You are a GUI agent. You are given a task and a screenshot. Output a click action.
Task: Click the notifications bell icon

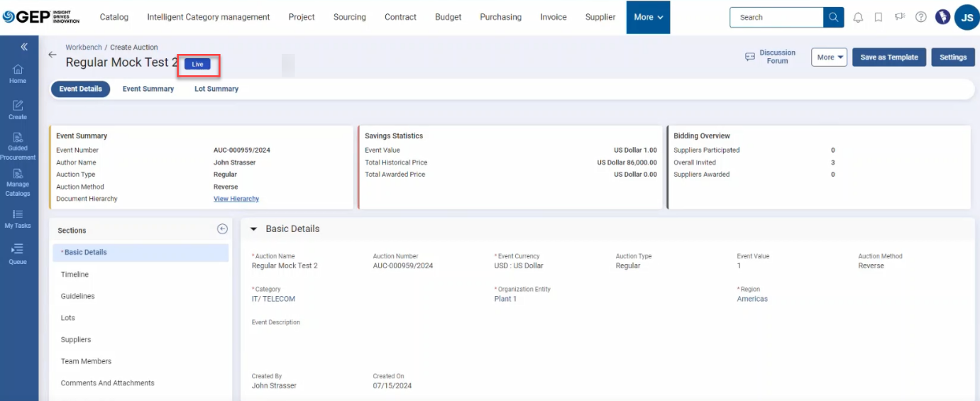(858, 17)
